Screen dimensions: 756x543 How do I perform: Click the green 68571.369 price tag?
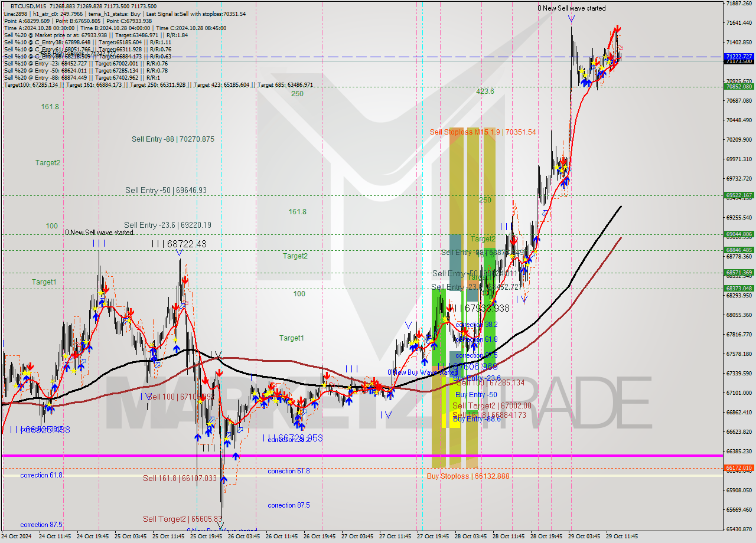[739, 272]
